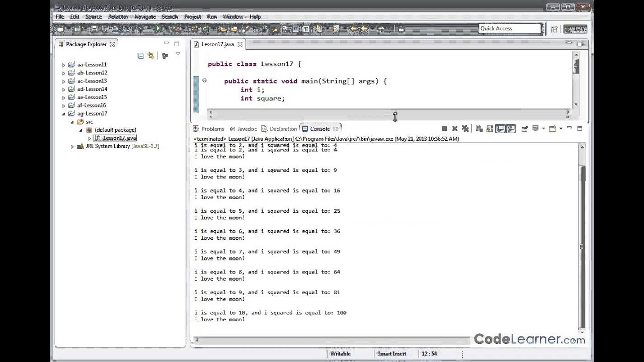Click the Open Type toolbar icon

coord(223,29)
